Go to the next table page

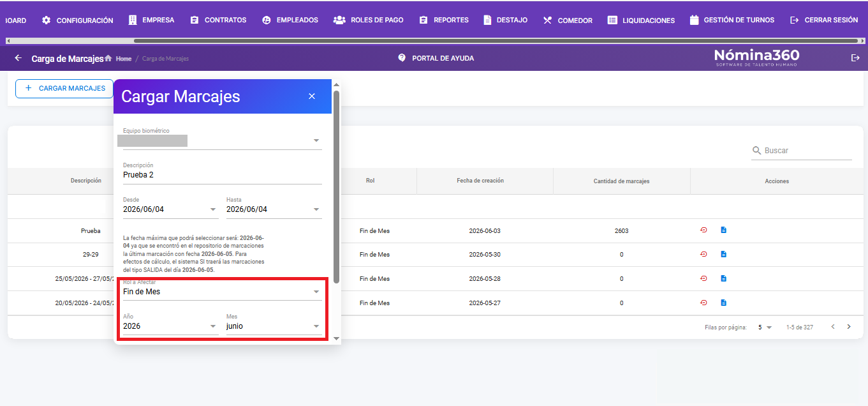click(849, 327)
